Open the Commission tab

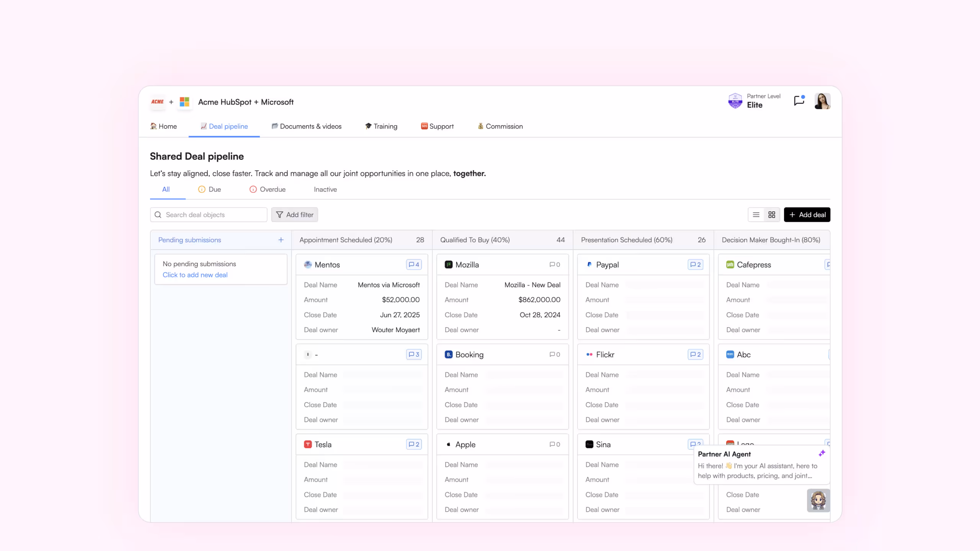click(x=500, y=126)
